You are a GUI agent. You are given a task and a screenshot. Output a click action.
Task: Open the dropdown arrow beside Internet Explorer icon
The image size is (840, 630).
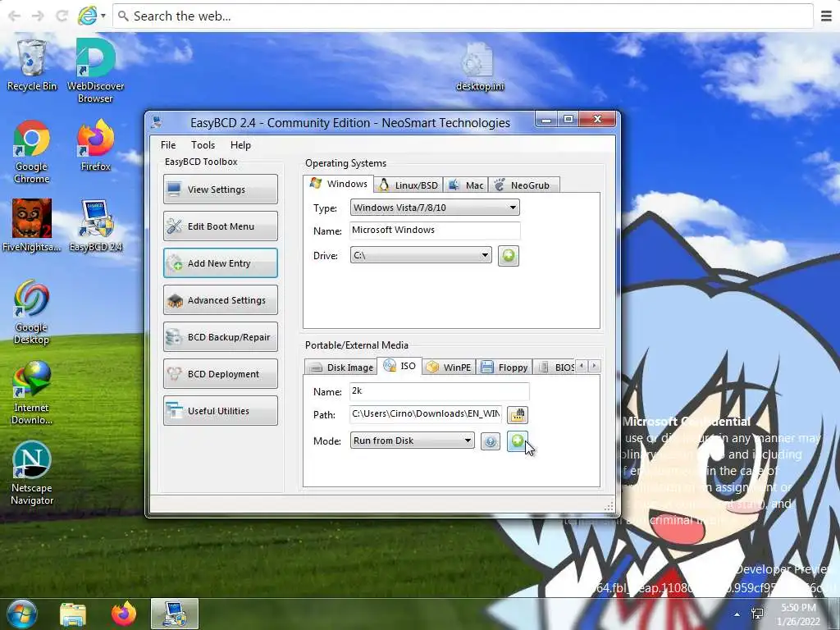(103, 16)
